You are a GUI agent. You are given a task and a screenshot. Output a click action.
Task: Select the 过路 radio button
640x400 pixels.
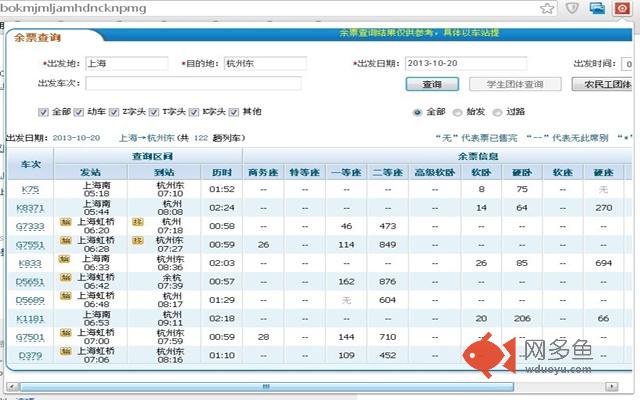click(497, 112)
